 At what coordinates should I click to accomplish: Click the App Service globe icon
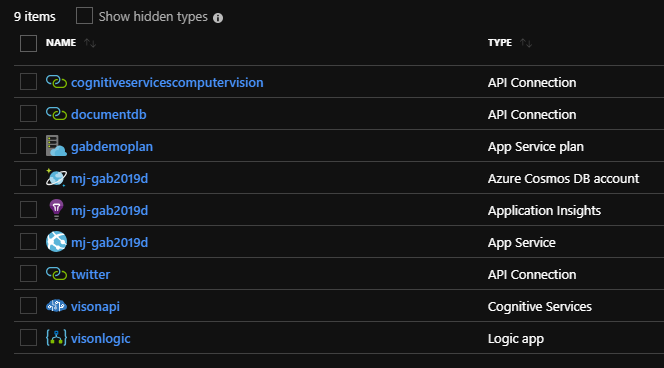56,242
